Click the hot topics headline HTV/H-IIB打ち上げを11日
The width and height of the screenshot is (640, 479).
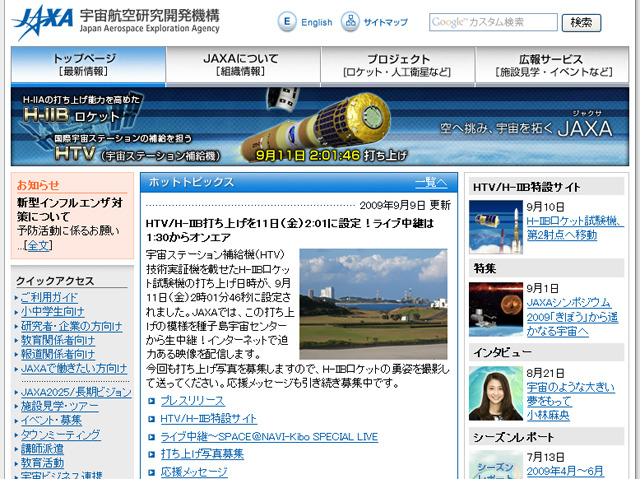290,231
